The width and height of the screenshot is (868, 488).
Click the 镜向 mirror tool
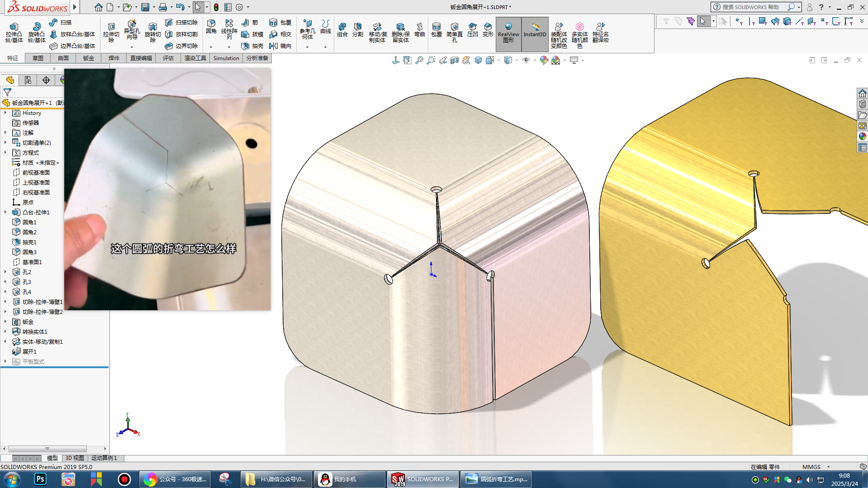tap(280, 46)
